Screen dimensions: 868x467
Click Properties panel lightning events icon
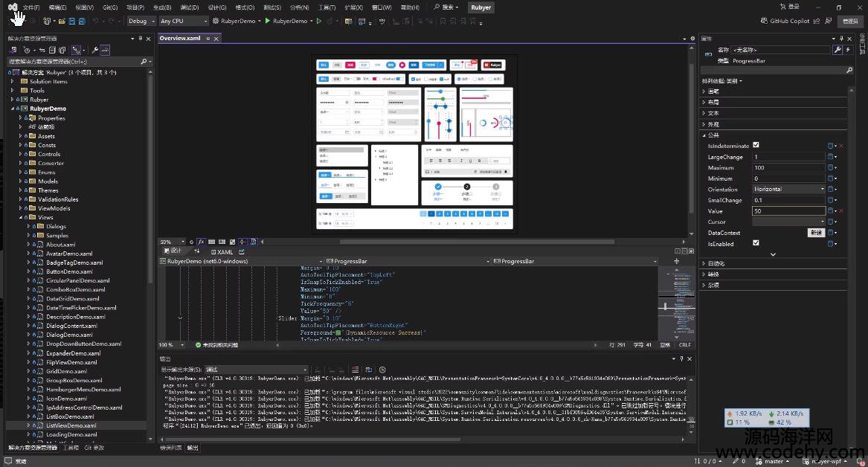pyautogui.click(x=848, y=50)
